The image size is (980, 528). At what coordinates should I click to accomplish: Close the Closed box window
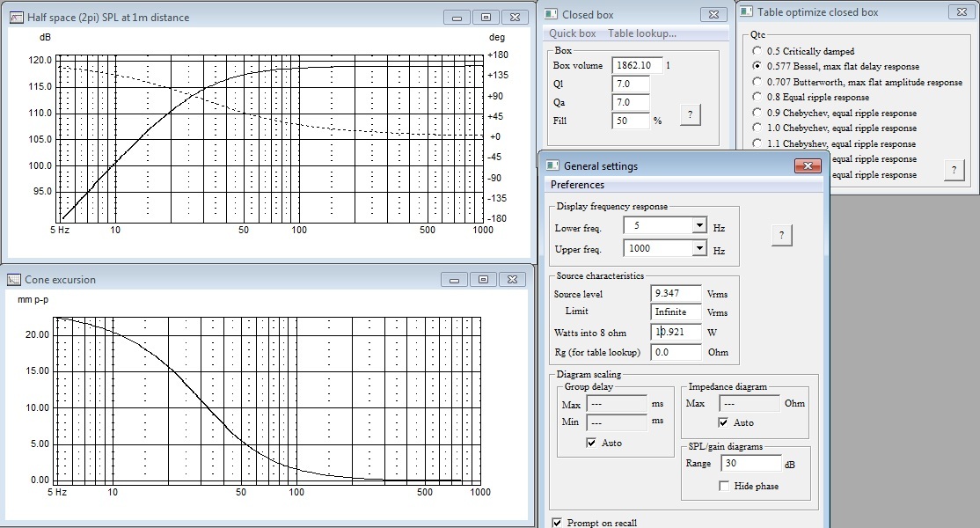(713, 14)
